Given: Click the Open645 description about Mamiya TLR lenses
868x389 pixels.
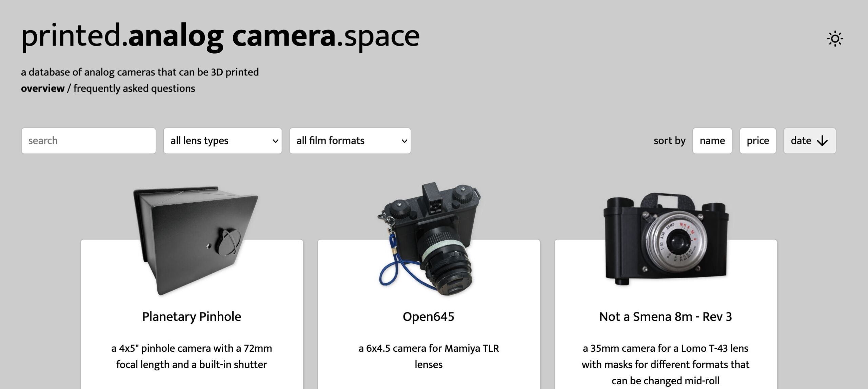Looking at the screenshot, I should (429, 356).
